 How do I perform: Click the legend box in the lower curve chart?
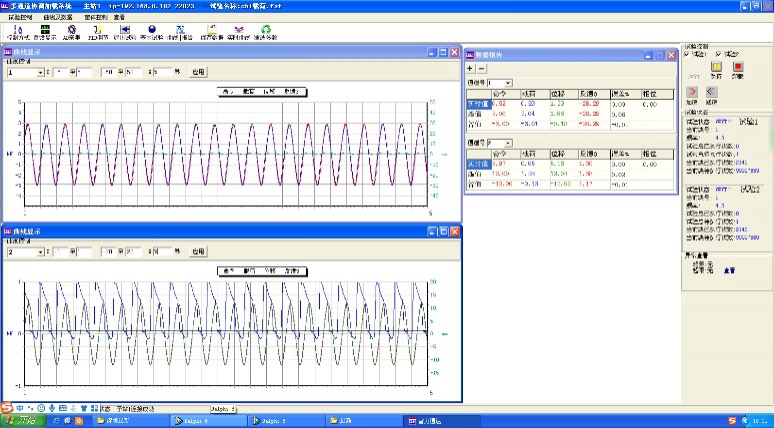261,270
